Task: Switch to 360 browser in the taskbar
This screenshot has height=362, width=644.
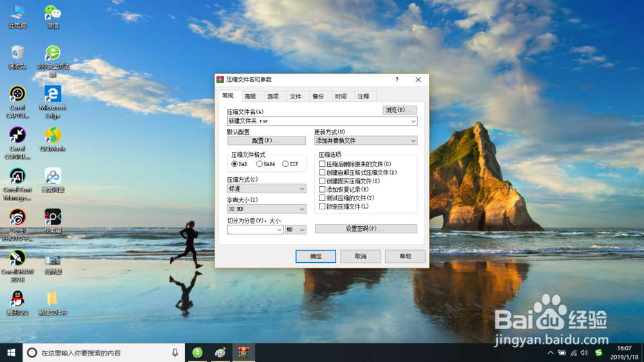Action: pyautogui.click(x=198, y=352)
